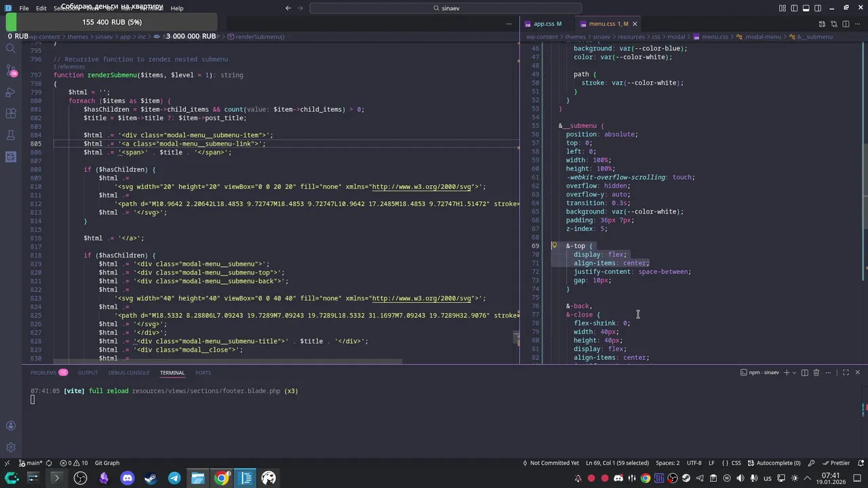
Task: Split the terminal
Action: (x=805, y=373)
